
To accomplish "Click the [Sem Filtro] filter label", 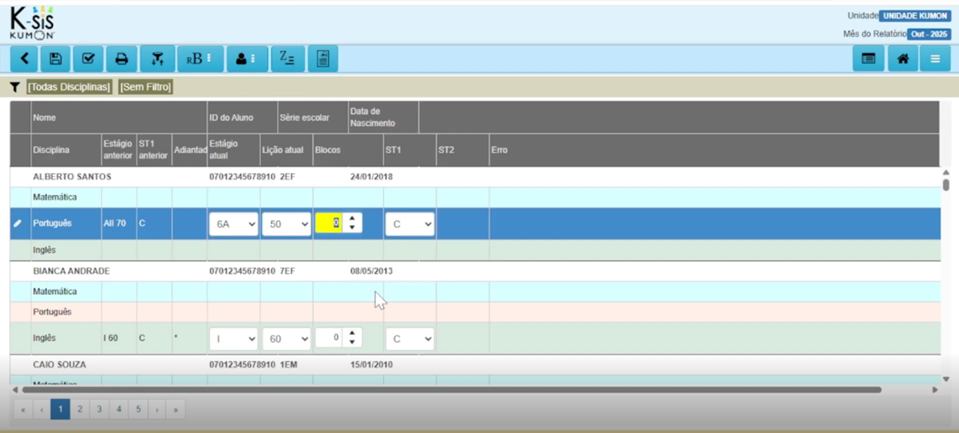I will point(146,87).
